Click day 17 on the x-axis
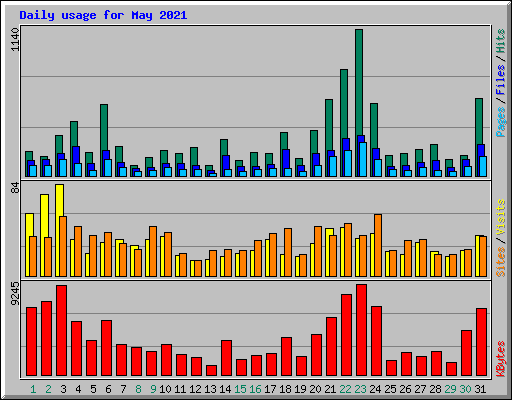This screenshot has height=400, width=512. click(270, 389)
